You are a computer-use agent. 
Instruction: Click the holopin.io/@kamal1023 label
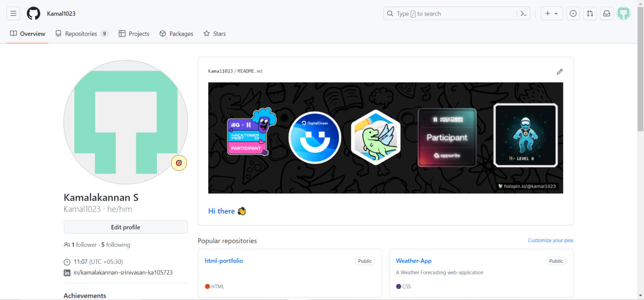click(527, 186)
